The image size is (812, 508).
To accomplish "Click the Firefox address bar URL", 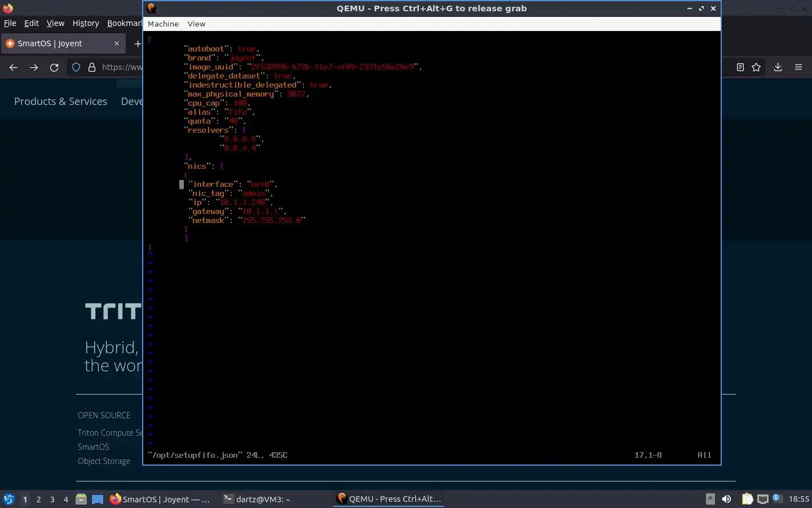I will [122, 67].
